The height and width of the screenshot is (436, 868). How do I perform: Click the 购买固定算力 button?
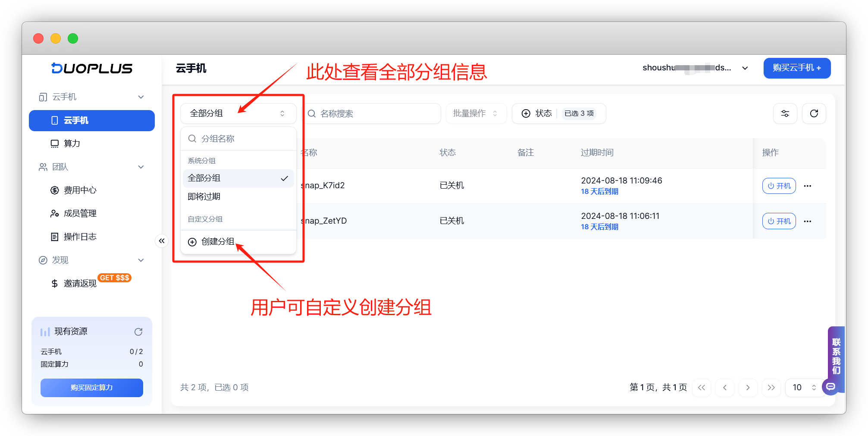coord(92,388)
